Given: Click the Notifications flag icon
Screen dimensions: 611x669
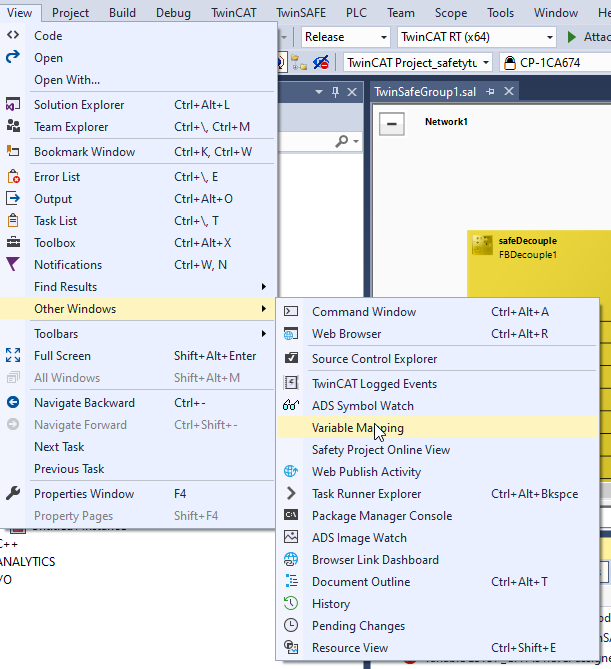Looking at the screenshot, I should [x=13, y=264].
